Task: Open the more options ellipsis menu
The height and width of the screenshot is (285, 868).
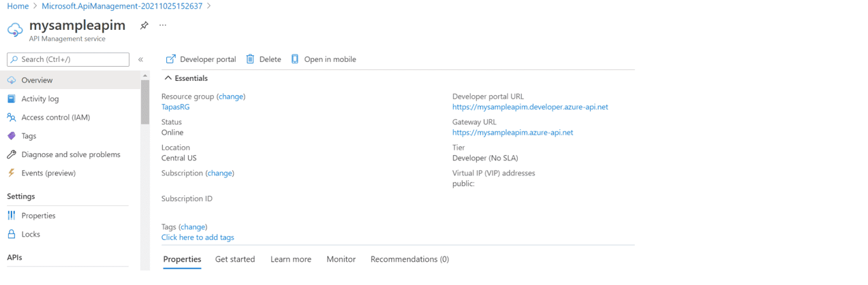Action: [x=163, y=25]
